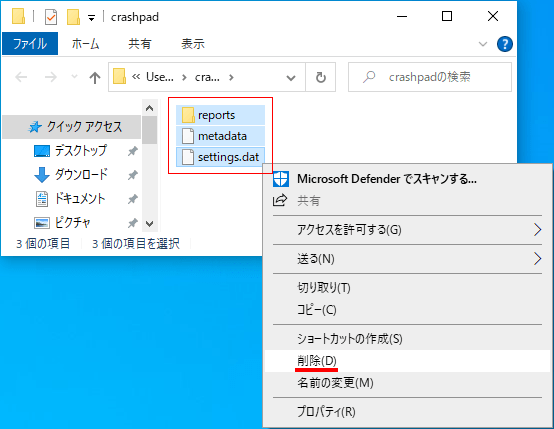Screen dimensions: 554x429
Task: Select the Microsoft Defender scan shield icon
Action: [281, 179]
